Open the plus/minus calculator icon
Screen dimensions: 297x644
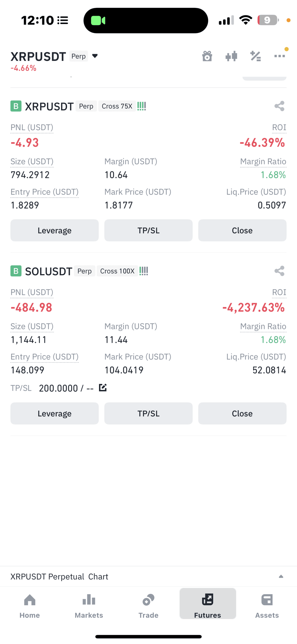click(255, 56)
